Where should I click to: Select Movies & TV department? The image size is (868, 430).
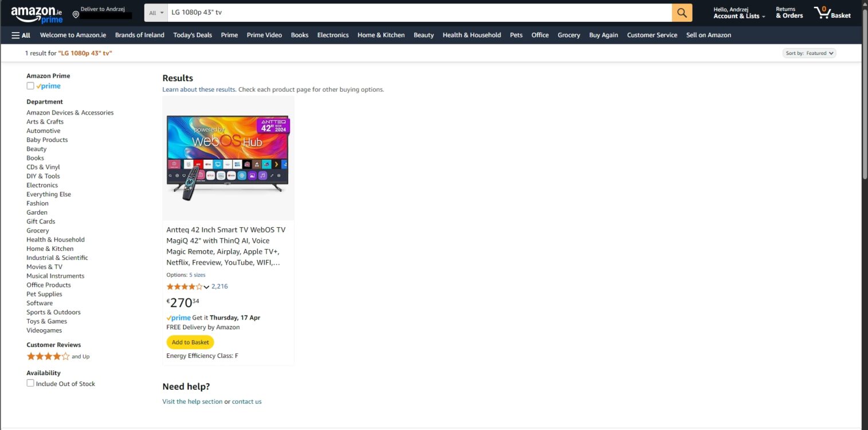(44, 267)
